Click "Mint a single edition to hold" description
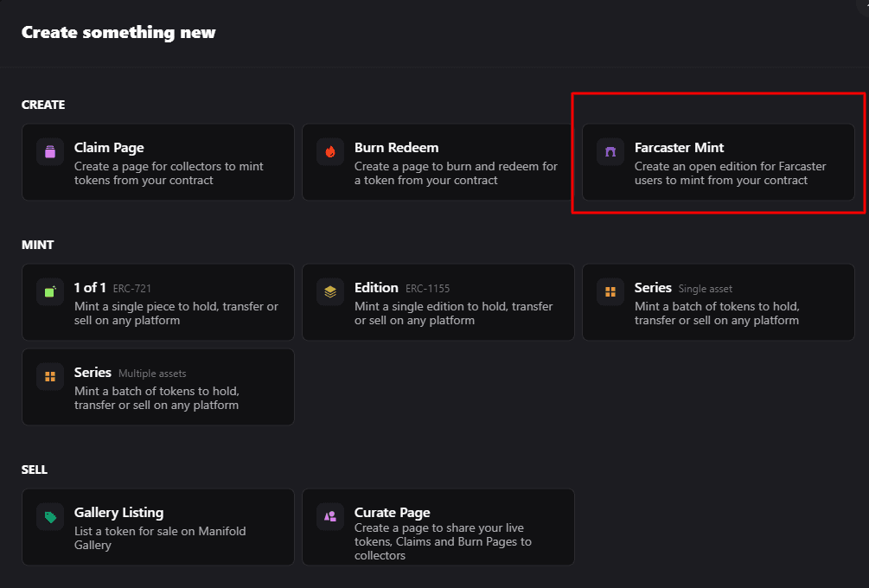869x588 pixels. [x=453, y=314]
